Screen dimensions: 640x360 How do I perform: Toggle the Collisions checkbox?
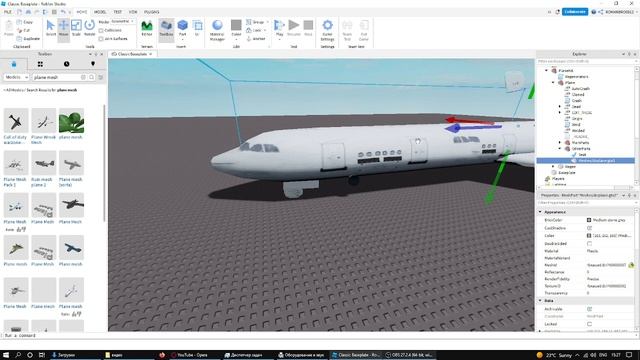tap(101, 31)
